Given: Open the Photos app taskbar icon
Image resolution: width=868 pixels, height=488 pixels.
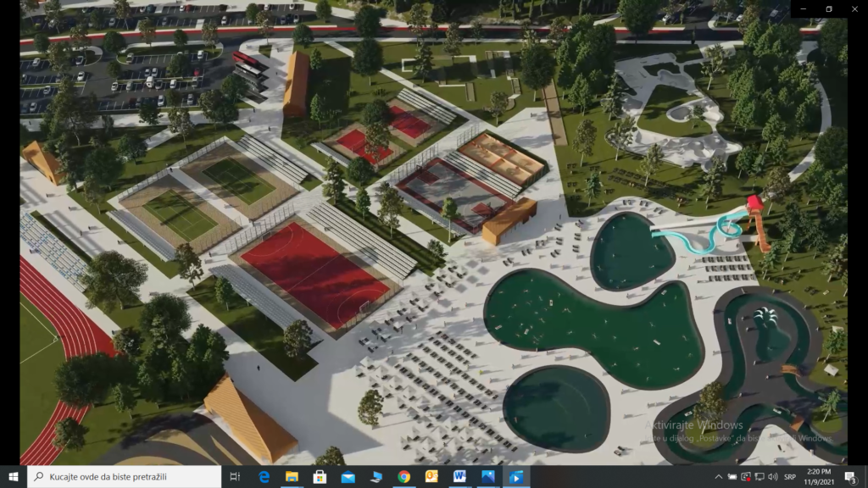Looking at the screenshot, I should pyautogui.click(x=487, y=476).
